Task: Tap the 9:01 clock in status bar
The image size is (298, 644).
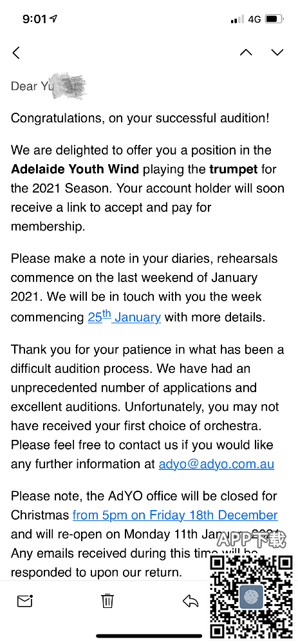Action: pyautogui.click(x=35, y=19)
